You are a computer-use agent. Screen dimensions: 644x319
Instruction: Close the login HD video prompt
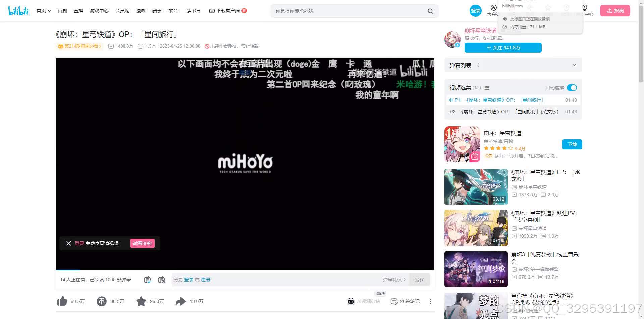pos(69,243)
